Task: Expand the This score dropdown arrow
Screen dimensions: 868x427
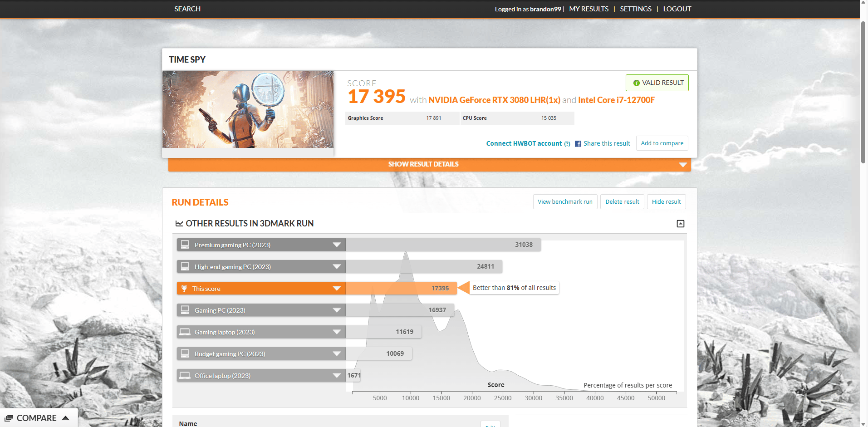Action: pyautogui.click(x=337, y=288)
